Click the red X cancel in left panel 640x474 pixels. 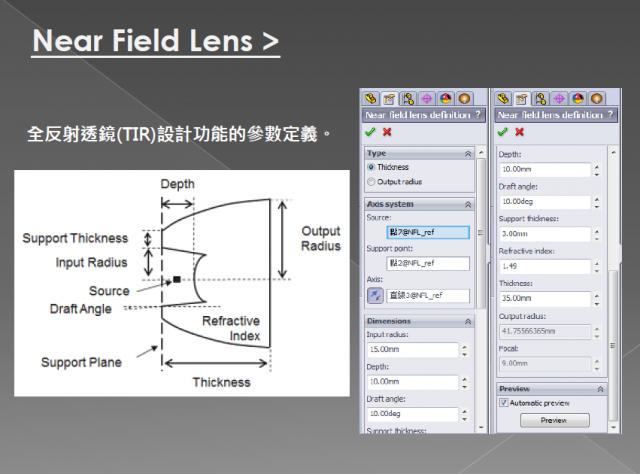(x=386, y=132)
